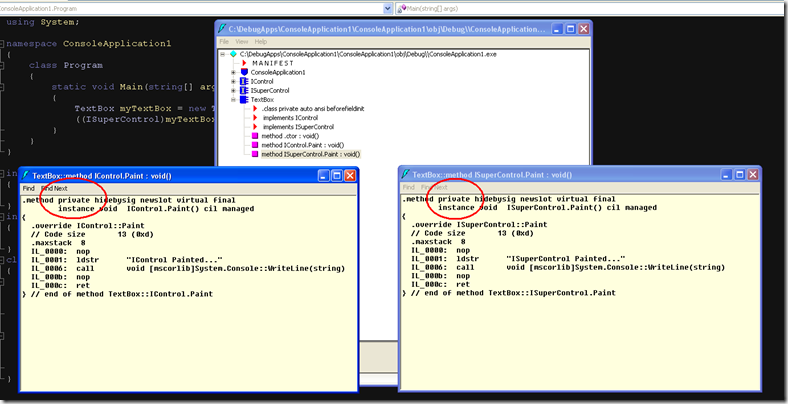The image size is (788, 404).
Task: Click the interface icon next to ISuperControl
Action: tap(244, 90)
